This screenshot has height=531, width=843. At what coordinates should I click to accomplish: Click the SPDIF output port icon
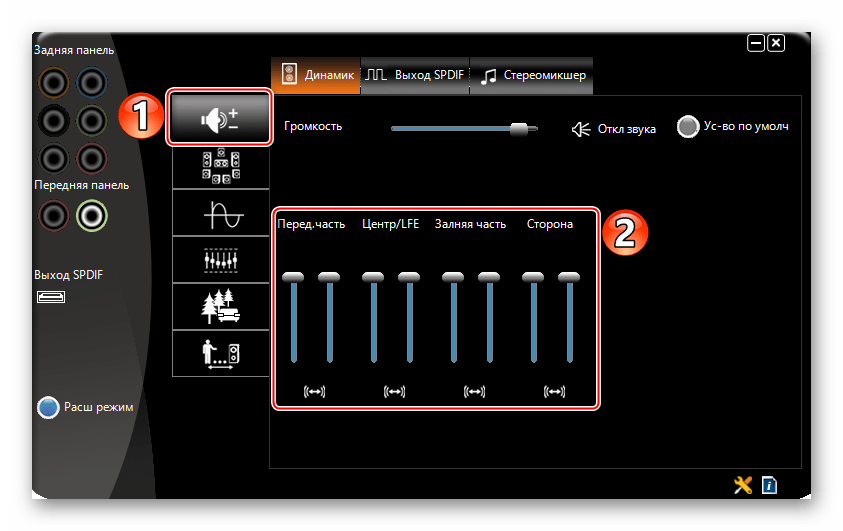click(x=50, y=296)
